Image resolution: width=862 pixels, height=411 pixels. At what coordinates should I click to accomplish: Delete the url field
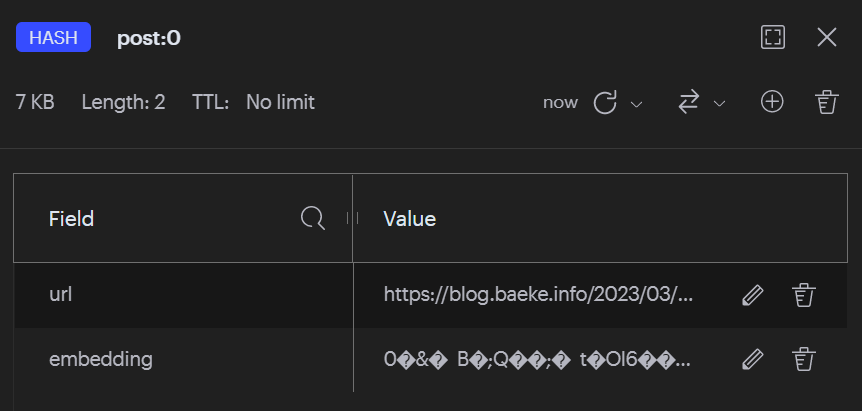coord(803,295)
